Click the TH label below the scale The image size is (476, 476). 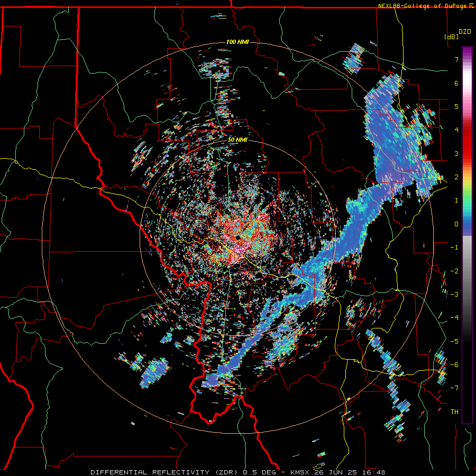(x=454, y=412)
